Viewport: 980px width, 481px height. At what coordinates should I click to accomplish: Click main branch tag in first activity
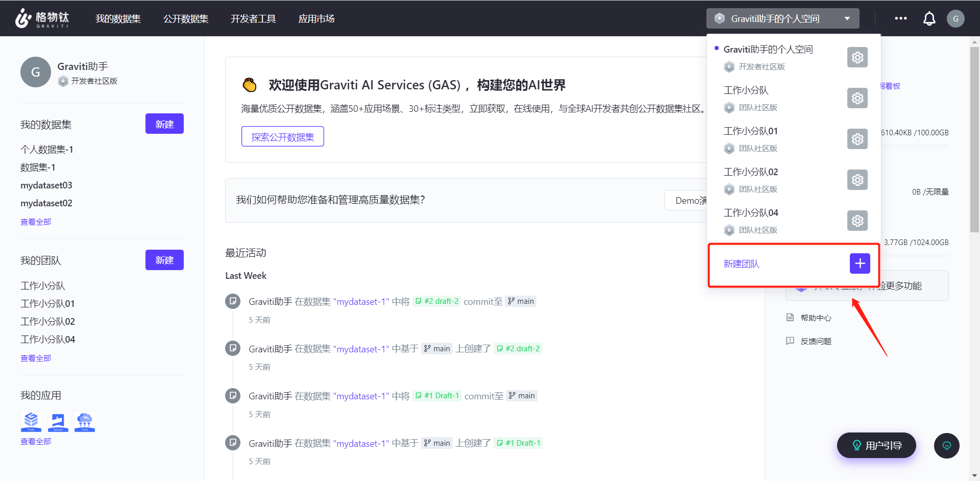coord(521,301)
